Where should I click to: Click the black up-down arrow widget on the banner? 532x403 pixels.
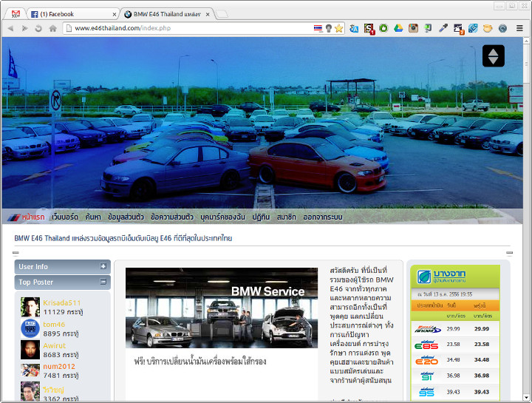click(494, 56)
